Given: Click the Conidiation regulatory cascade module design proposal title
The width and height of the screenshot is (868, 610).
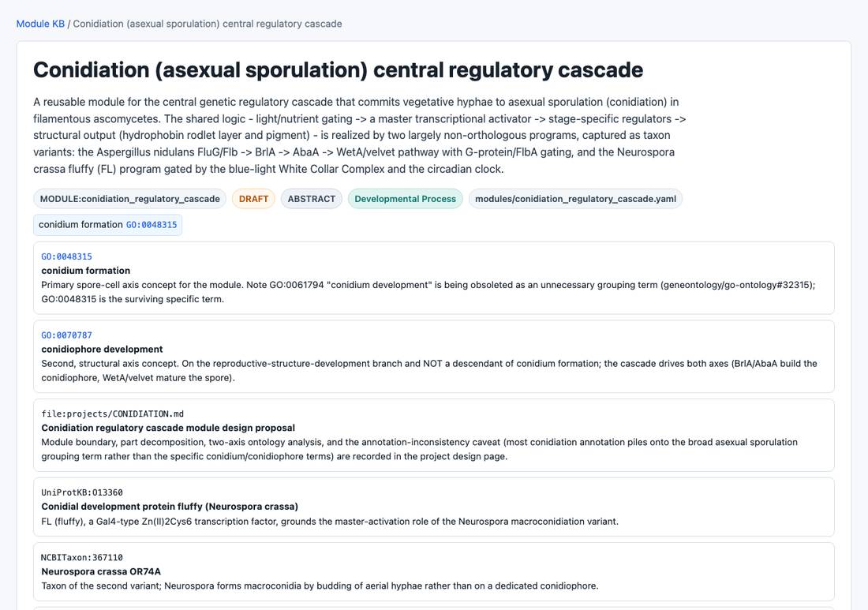Looking at the screenshot, I should click(168, 428).
